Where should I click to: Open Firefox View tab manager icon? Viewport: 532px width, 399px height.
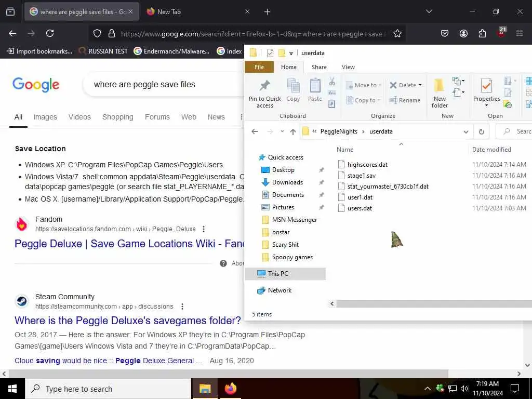(x=10, y=12)
